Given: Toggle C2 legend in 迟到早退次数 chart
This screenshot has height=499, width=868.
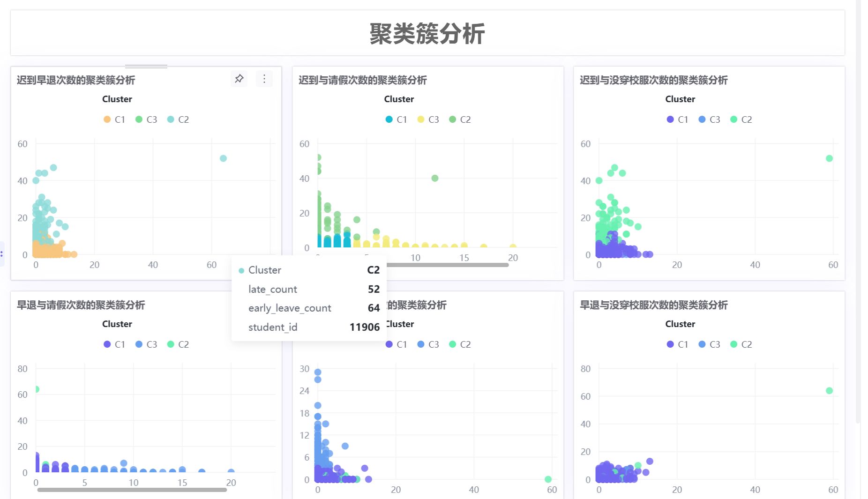Looking at the screenshot, I should 178,119.
